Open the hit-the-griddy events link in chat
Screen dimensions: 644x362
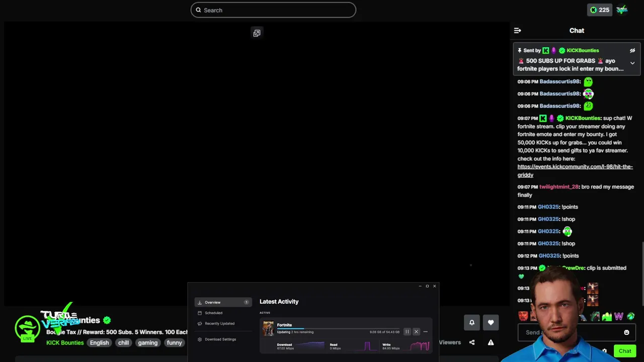point(575,170)
